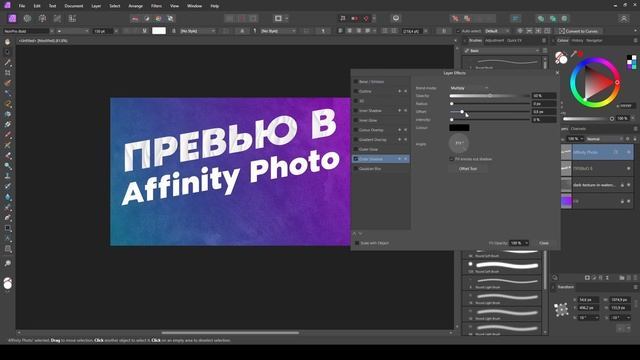Screen dimensions: 640x360
Task: Toggle underline text formatting
Action: 144,31
